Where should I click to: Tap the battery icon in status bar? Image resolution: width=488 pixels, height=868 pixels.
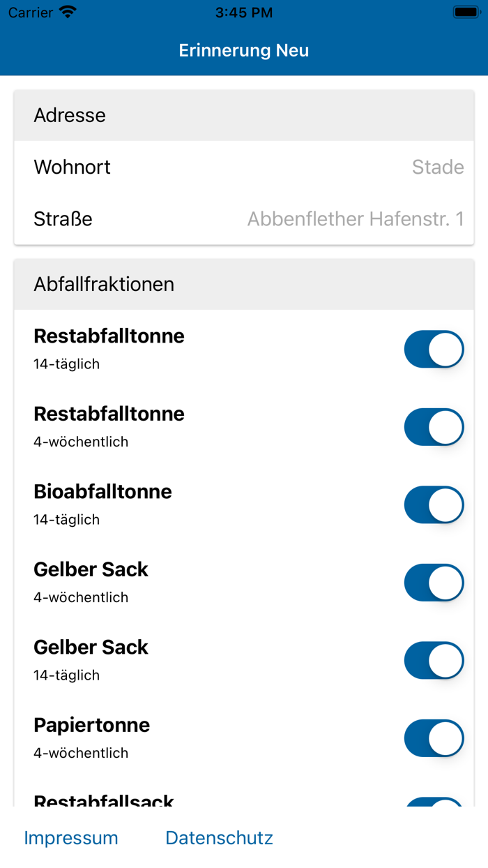[465, 12]
